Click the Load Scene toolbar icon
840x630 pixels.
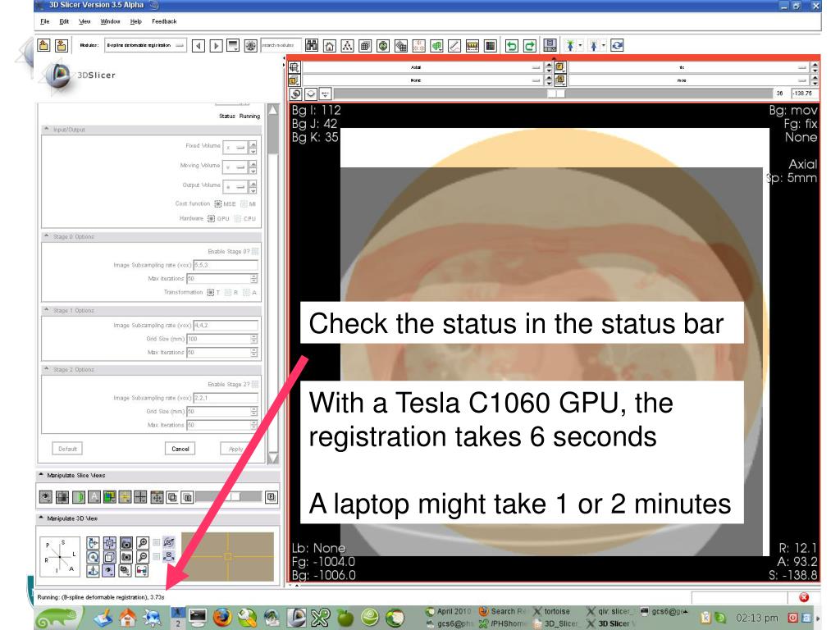tap(44, 46)
